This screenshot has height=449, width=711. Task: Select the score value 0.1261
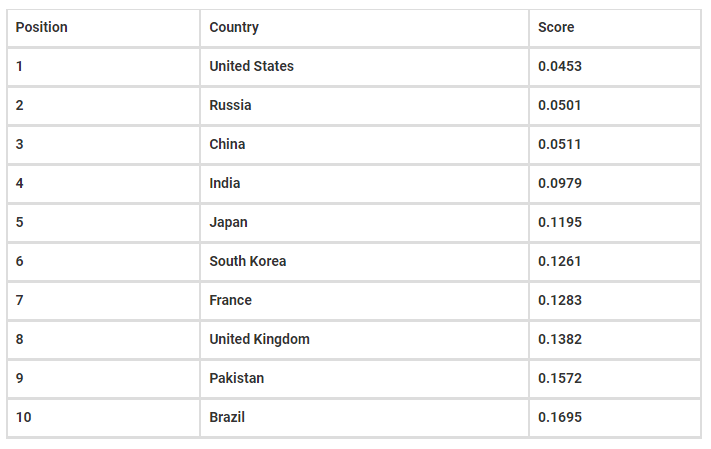tap(560, 261)
